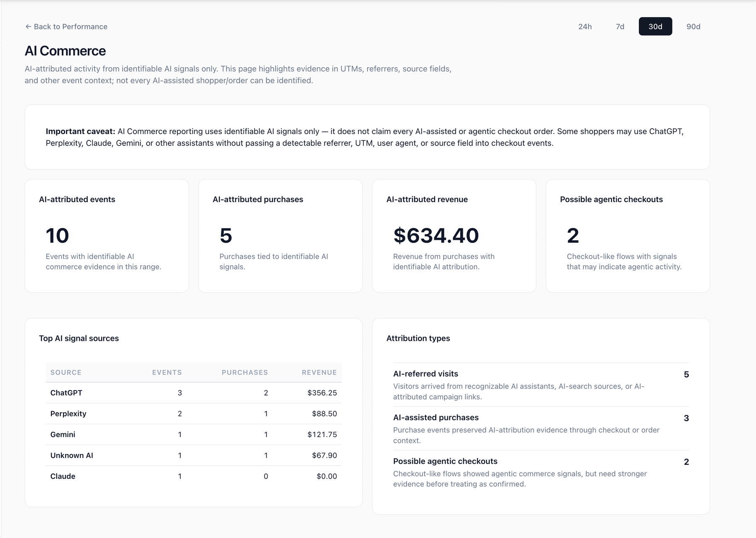Click the $88.50 Perplexity revenue cell
This screenshot has width=756, height=538.
(324, 414)
